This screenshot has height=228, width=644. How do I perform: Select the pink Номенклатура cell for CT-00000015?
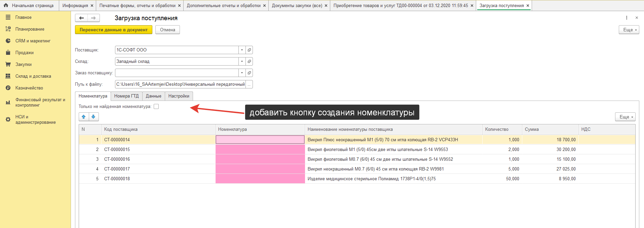(260, 150)
